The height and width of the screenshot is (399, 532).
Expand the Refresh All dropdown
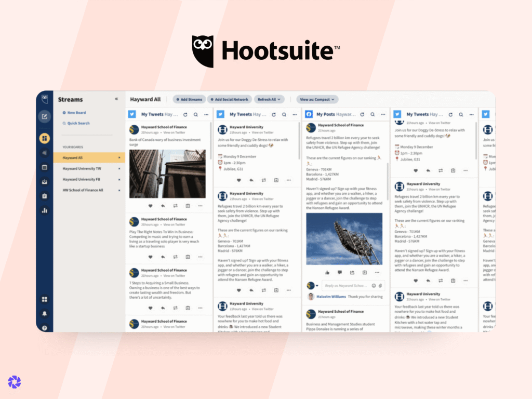269,99
